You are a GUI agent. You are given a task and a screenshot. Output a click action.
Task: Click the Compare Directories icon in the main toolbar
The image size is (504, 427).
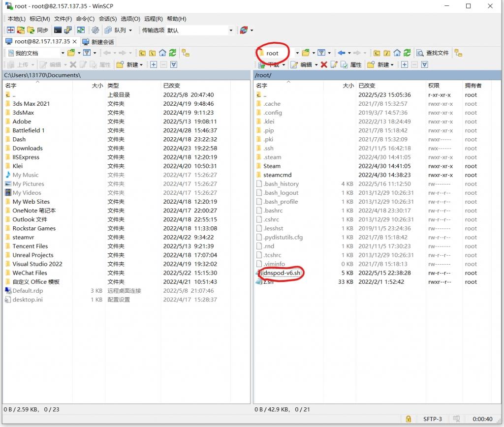pyautogui.click(x=11, y=30)
